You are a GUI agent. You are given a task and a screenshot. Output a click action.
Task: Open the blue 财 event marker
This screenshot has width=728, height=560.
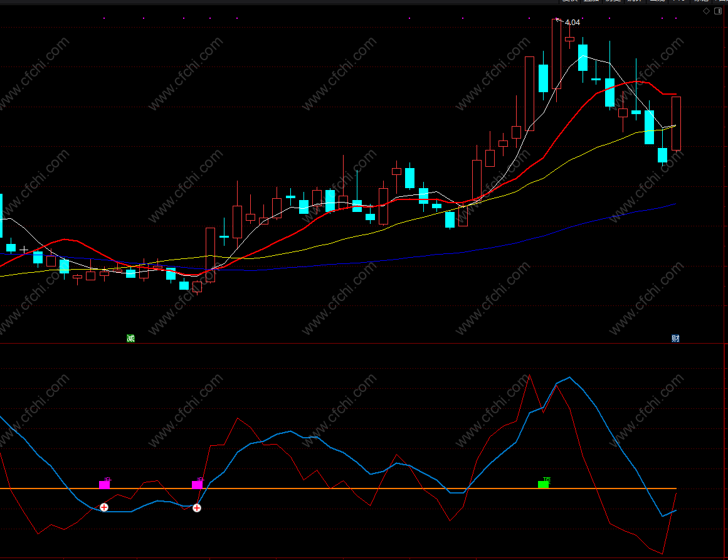(675, 339)
